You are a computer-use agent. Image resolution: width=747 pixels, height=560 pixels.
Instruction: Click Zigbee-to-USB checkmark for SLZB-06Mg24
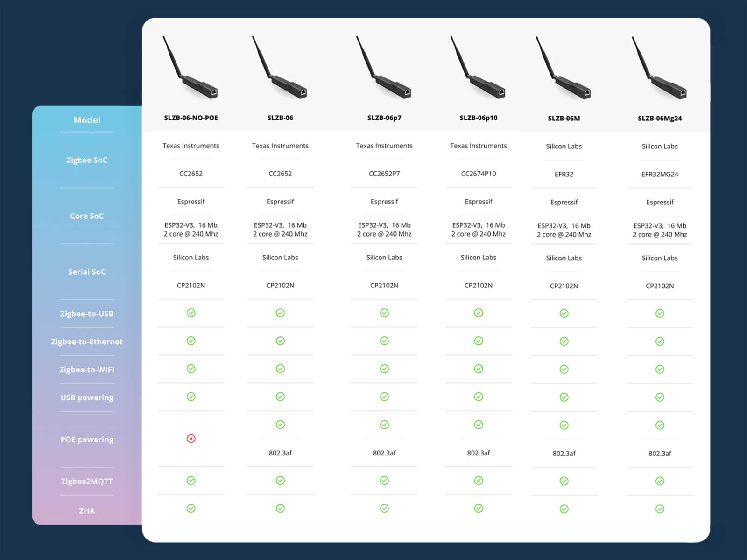pyautogui.click(x=660, y=314)
